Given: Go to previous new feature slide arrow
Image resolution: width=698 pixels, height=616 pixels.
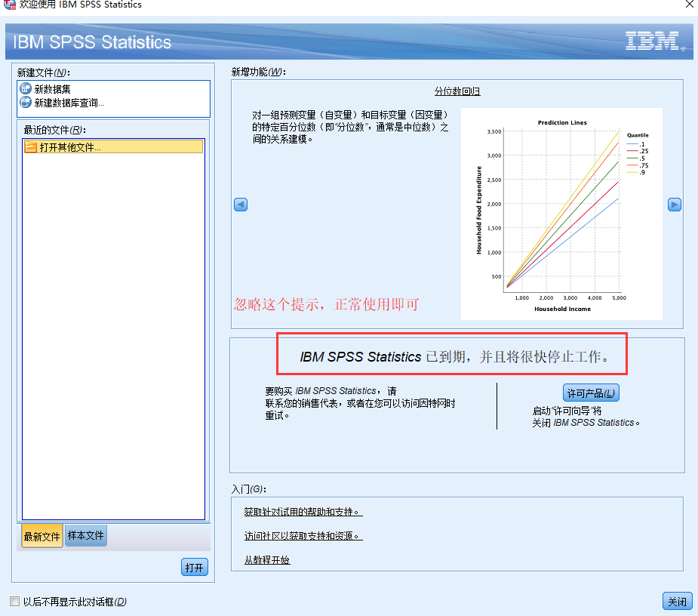Looking at the screenshot, I should pos(241,205).
